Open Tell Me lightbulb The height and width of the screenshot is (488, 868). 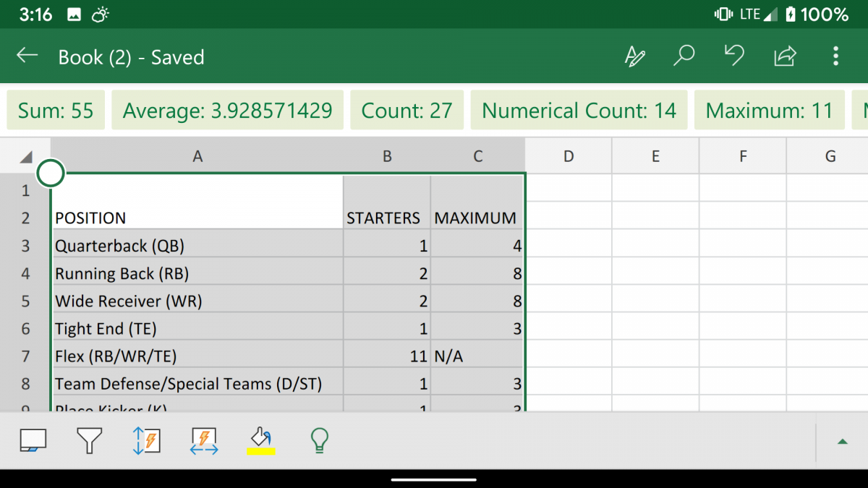[319, 440]
